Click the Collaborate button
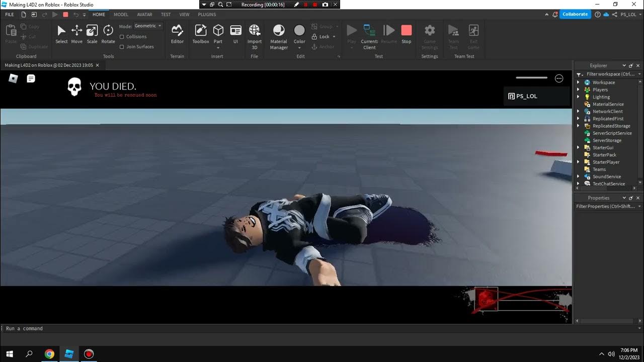The image size is (644, 362). [575, 15]
